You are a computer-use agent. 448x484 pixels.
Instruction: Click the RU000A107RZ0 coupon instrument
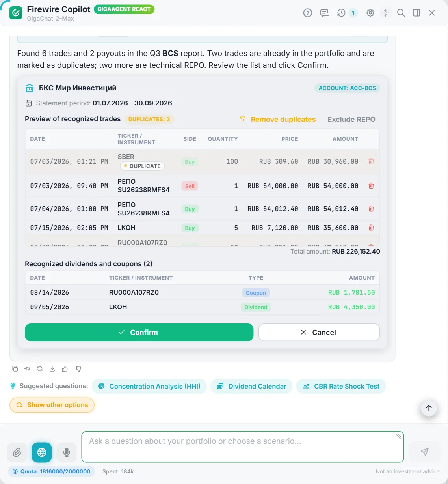click(134, 292)
